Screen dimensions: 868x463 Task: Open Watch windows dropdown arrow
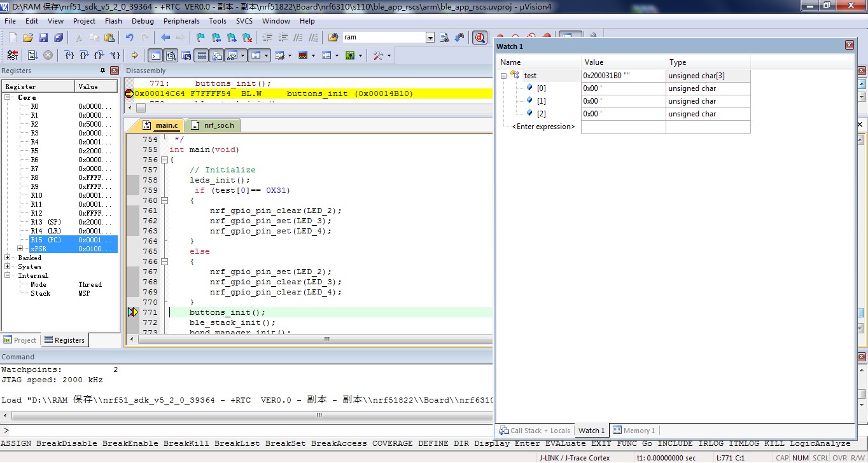click(x=243, y=55)
